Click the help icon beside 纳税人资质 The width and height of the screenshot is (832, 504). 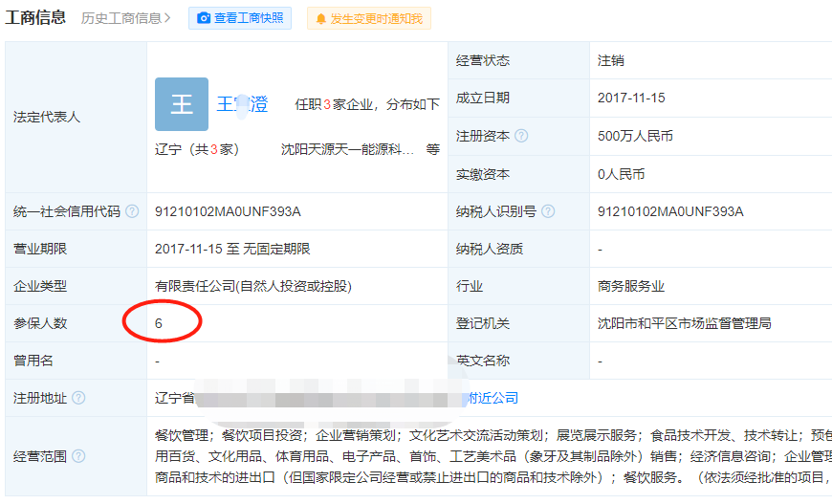pos(535,249)
